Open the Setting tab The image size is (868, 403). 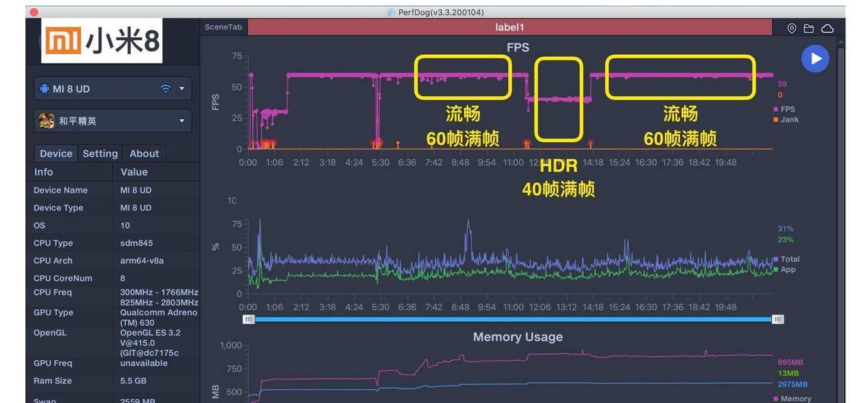tap(100, 154)
